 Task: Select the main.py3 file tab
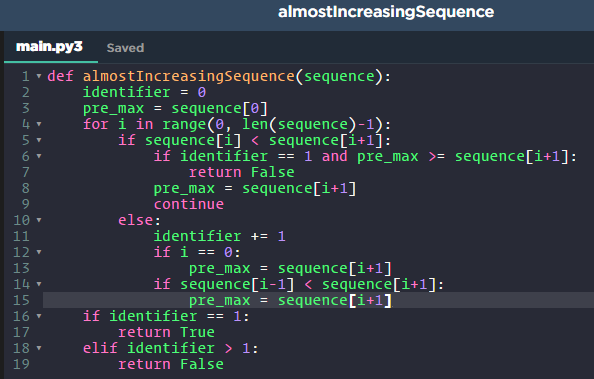click(x=49, y=47)
